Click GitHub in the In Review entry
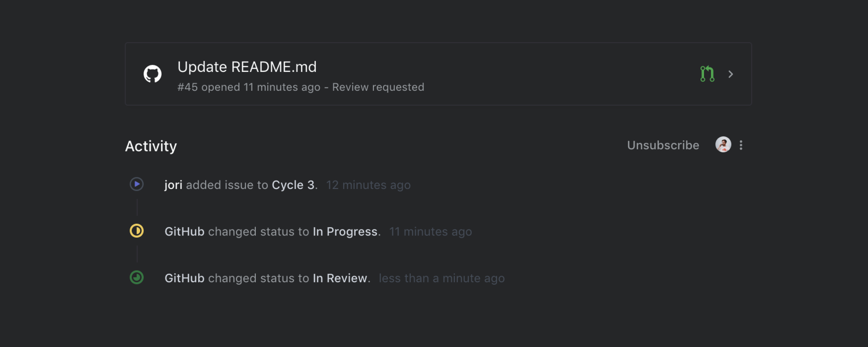The width and height of the screenshot is (868, 347). pyautogui.click(x=184, y=278)
